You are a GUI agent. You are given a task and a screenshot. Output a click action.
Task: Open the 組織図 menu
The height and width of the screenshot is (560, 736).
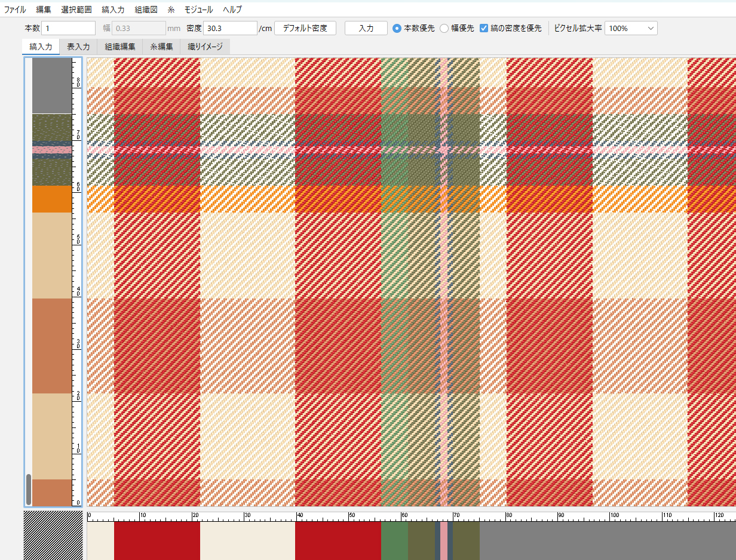(146, 10)
